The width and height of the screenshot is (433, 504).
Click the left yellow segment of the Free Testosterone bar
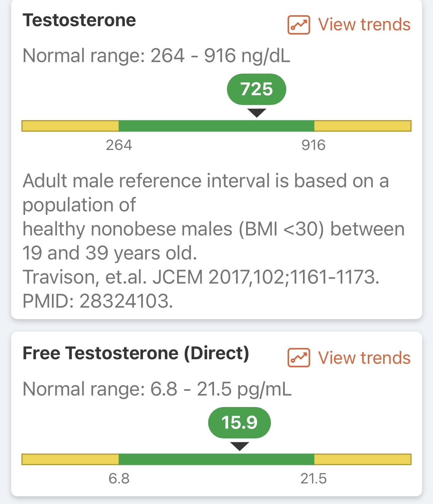(x=70, y=459)
